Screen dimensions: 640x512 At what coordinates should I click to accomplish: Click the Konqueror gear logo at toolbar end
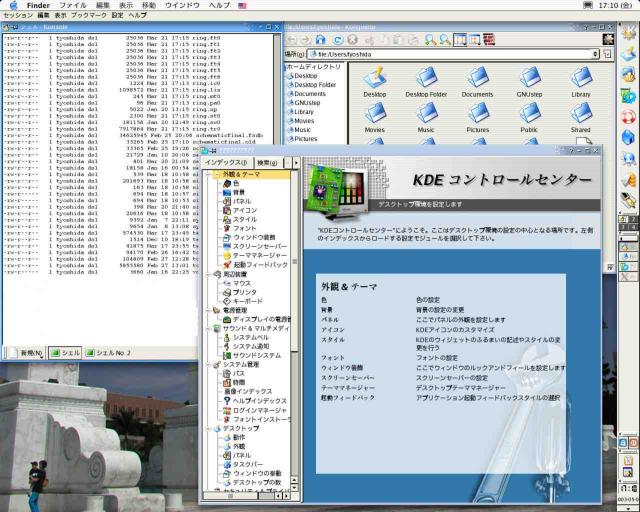(x=608, y=40)
